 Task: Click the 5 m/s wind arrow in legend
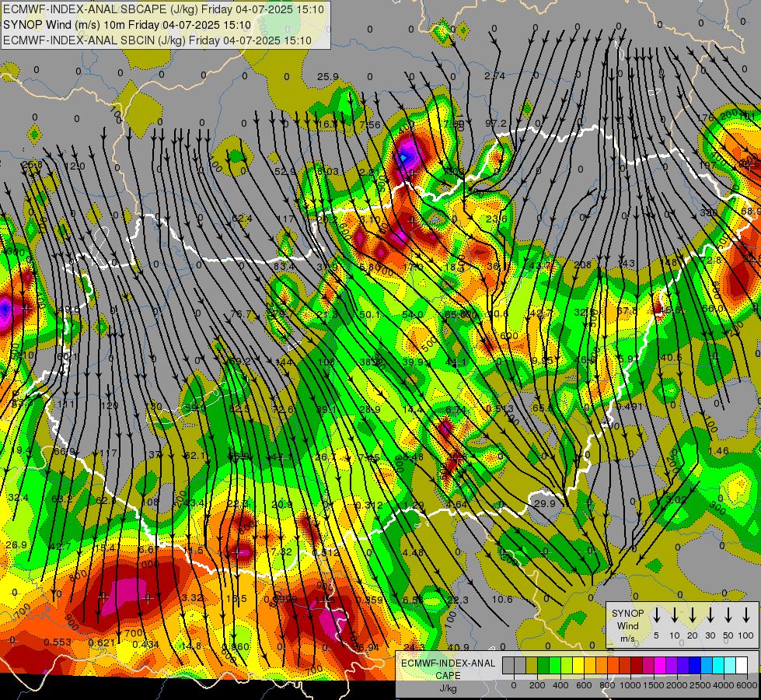(657, 614)
